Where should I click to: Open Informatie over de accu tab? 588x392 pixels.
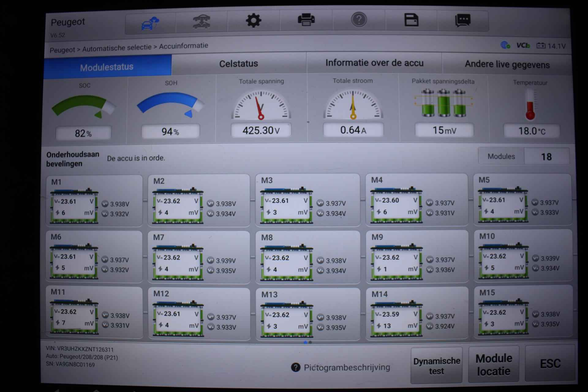374,63
